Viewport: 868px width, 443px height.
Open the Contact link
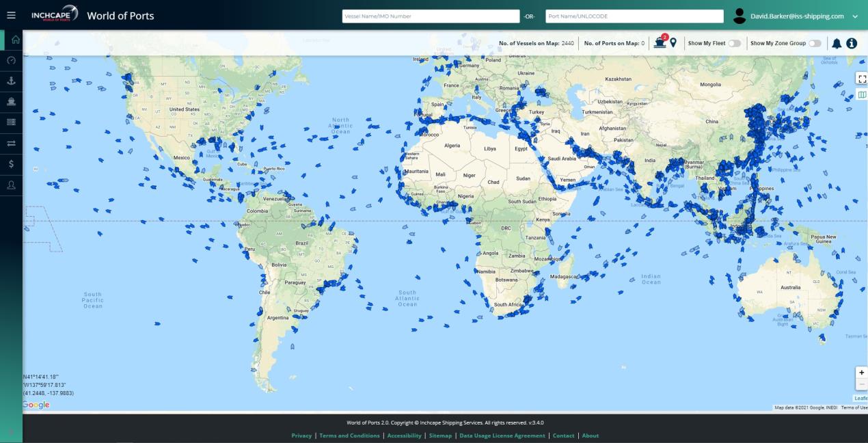tap(563, 435)
